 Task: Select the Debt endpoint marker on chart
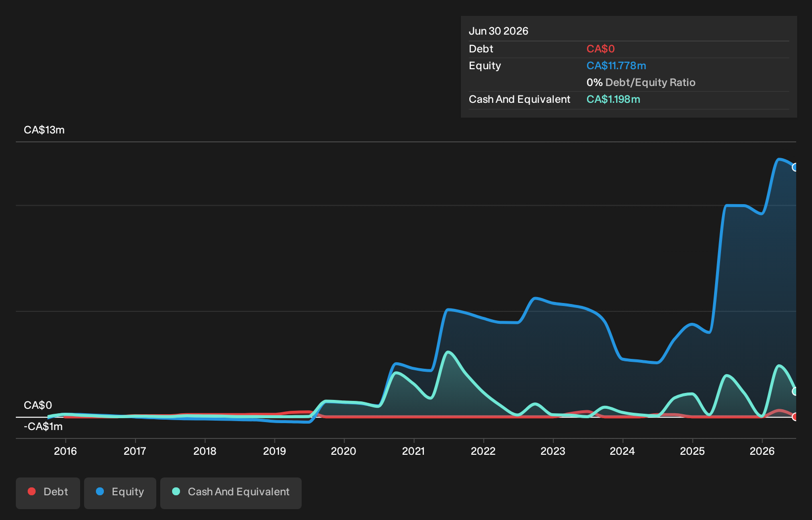point(795,417)
